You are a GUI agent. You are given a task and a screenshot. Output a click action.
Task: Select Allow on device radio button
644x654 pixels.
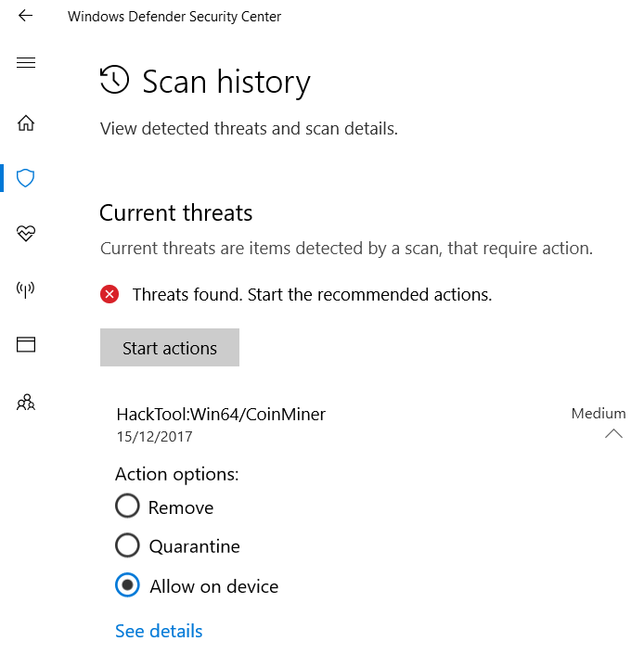coord(127,584)
